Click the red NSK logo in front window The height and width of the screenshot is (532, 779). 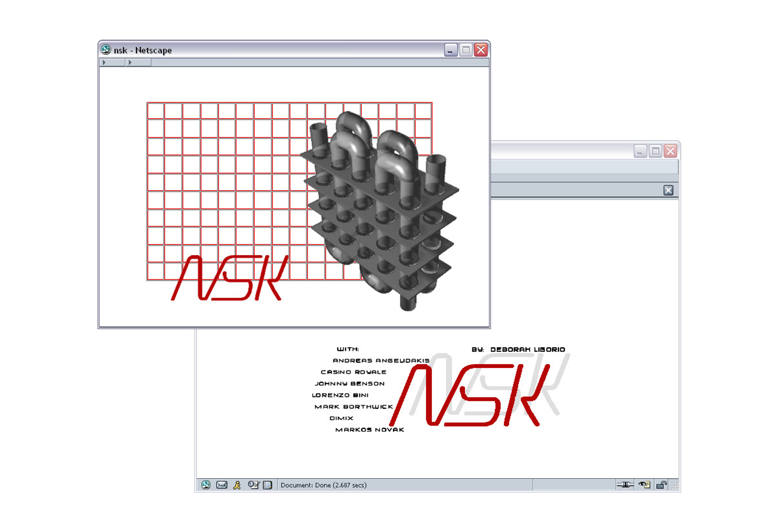coord(230,278)
